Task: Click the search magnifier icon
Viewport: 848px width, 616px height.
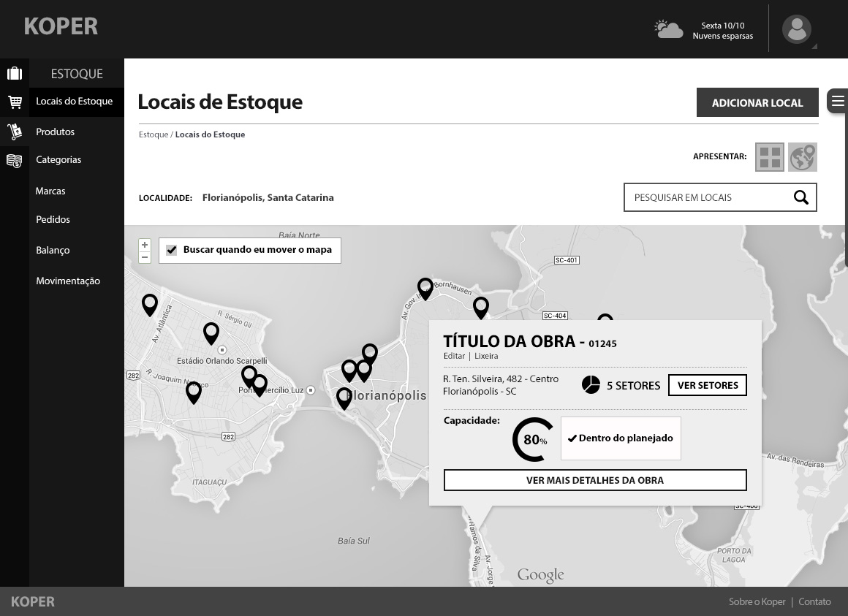Action: click(x=800, y=197)
